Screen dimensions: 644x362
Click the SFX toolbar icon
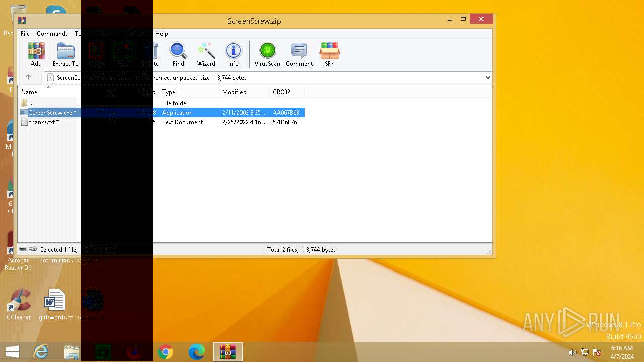point(330,54)
